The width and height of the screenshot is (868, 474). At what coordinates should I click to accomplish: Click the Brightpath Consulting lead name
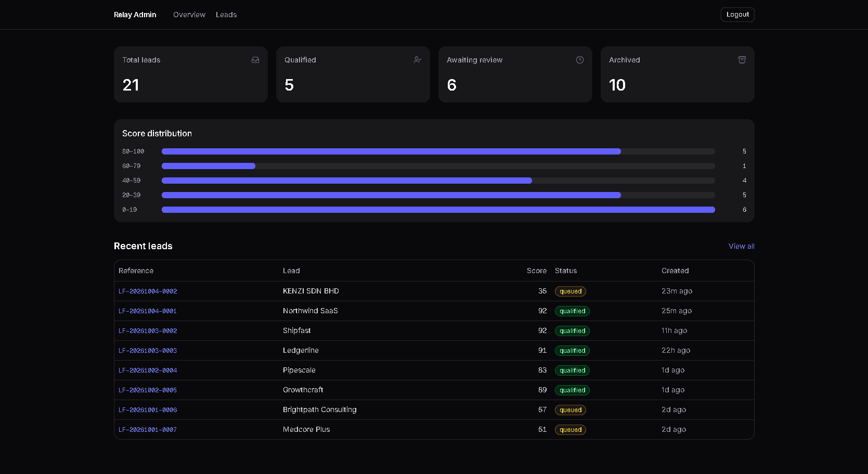[x=320, y=409]
